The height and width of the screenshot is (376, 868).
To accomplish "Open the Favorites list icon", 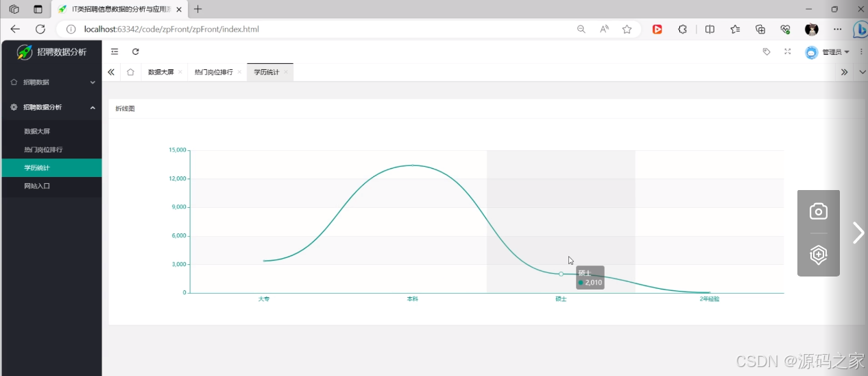I will click(x=735, y=30).
